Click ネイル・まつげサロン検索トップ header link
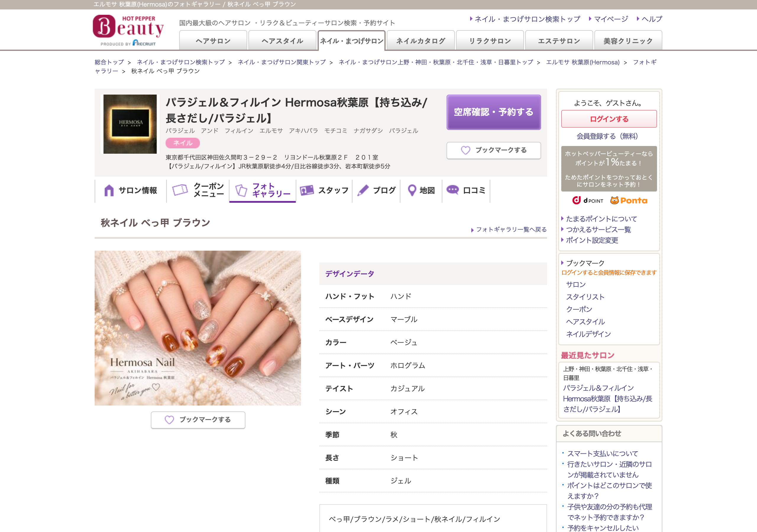This screenshot has height=532, width=757. pos(528,19)
